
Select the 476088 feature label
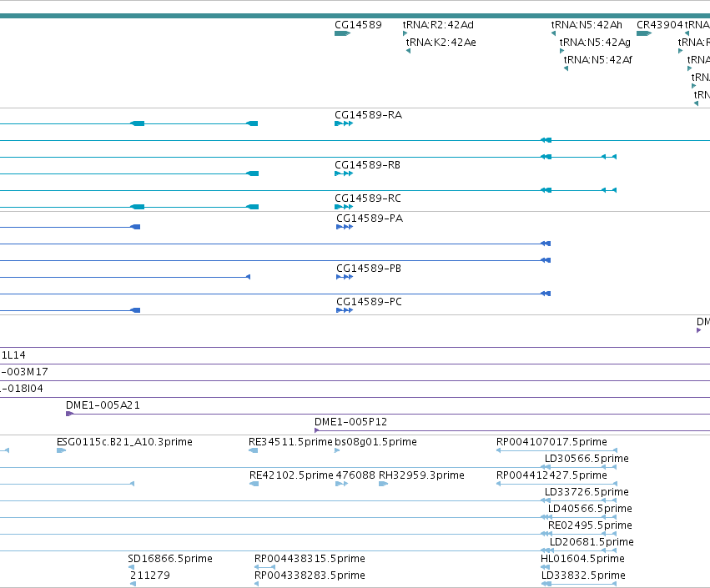355,475
